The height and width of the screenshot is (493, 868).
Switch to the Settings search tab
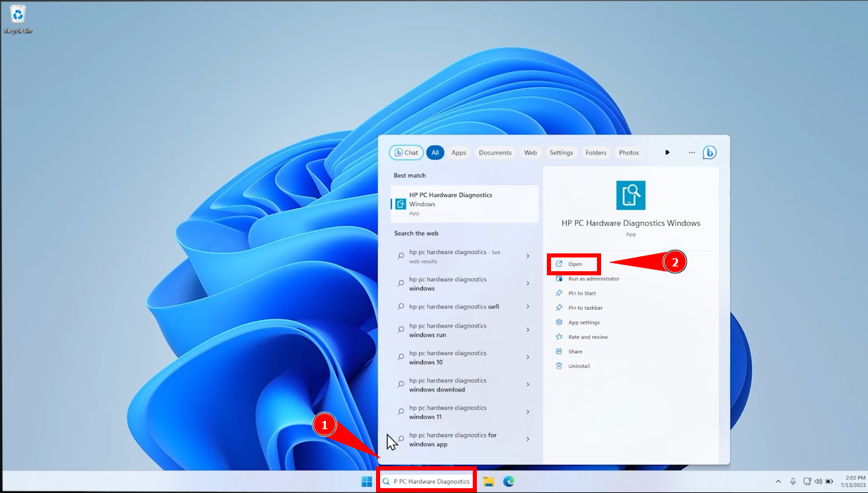pyautogui.click(x=561, y=152)
